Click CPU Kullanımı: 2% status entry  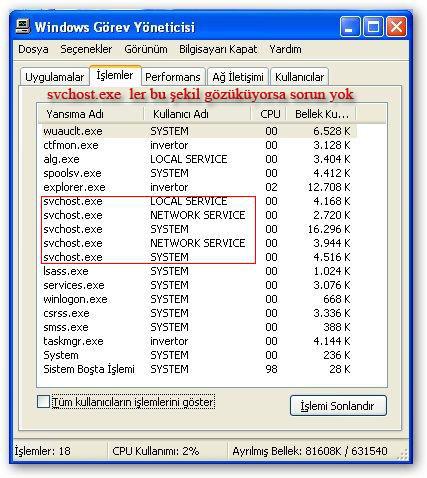[x=156, y=451]
